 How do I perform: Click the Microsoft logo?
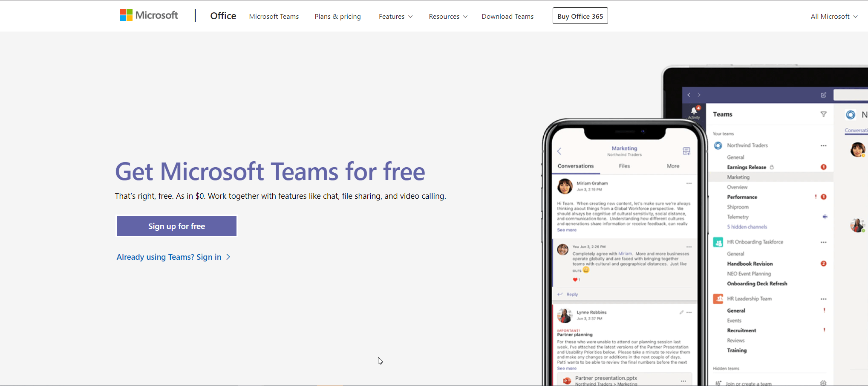(149, 15)
